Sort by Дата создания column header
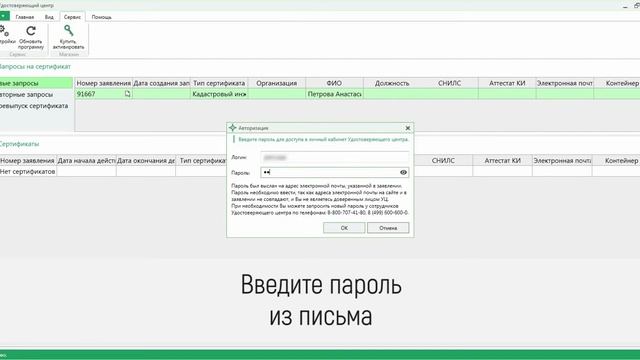The height and width of the screenshot is (360, 640). [x=161, y=83]
